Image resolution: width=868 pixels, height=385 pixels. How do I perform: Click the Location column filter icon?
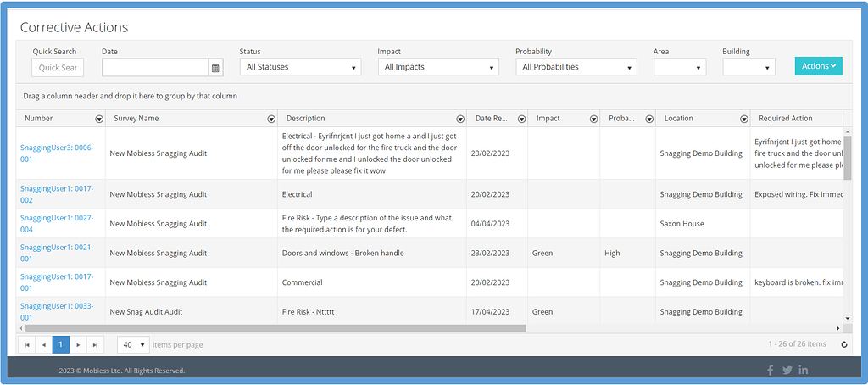pyautogui.click(x=743, y=119)
